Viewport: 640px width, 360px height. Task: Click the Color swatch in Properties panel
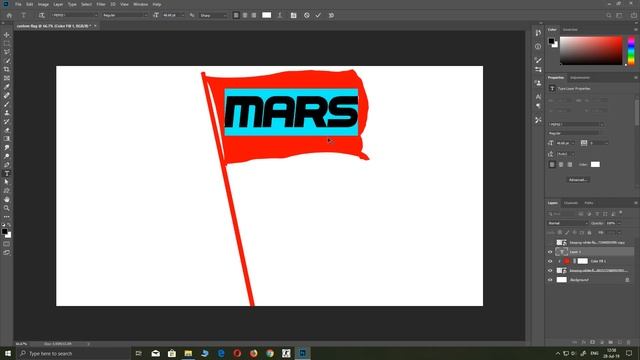tap(595, 164)
